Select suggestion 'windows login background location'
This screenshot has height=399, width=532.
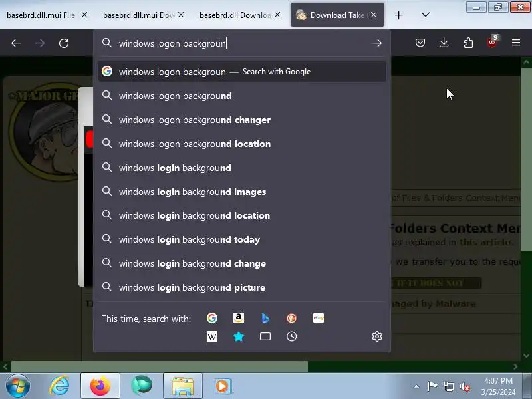click(242, 215)
